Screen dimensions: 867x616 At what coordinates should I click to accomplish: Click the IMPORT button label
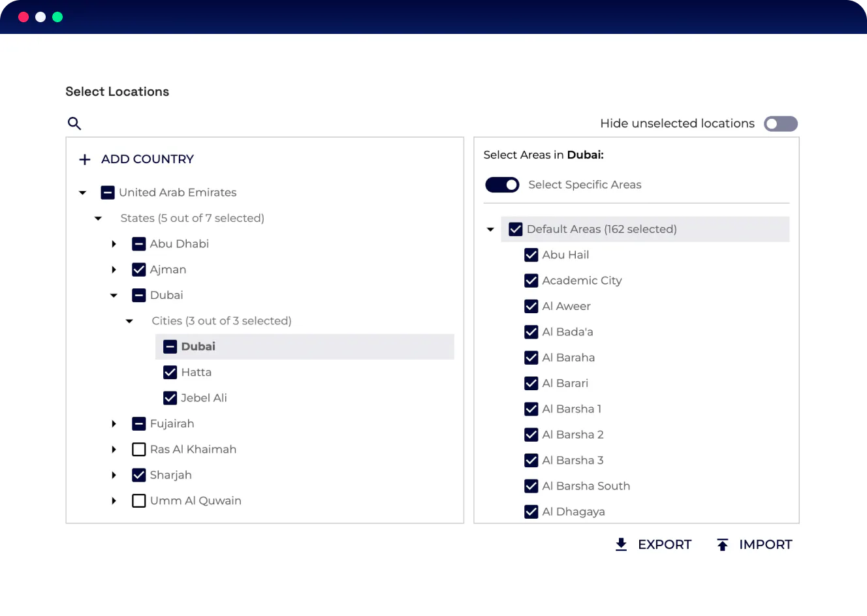[x=765, y=544]
